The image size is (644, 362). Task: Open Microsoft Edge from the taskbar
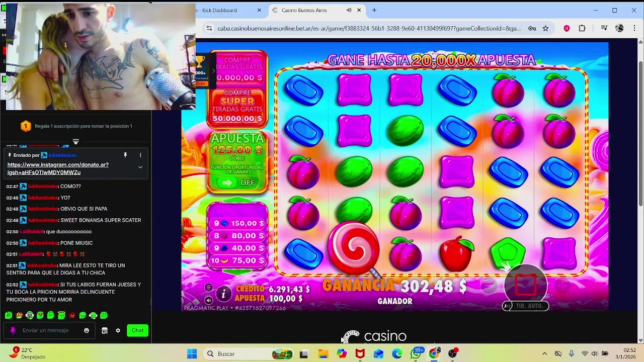pyautogui.click(x=397, y=354)
